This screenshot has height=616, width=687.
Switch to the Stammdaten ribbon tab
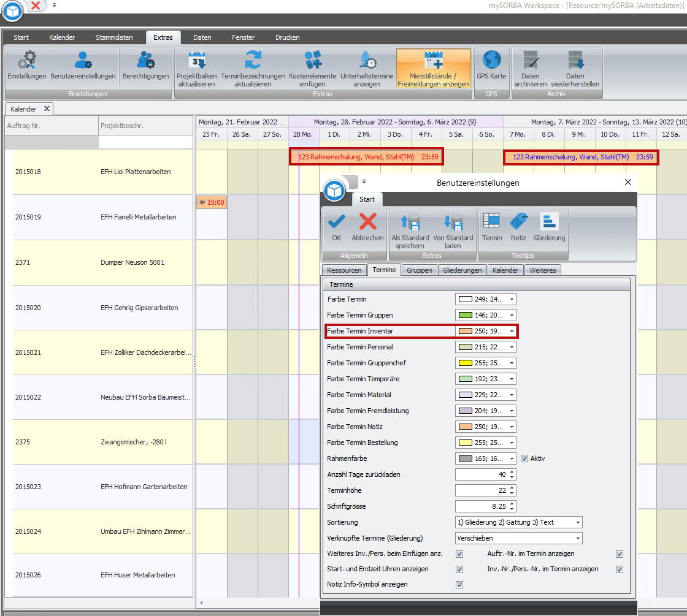(114, 37)
